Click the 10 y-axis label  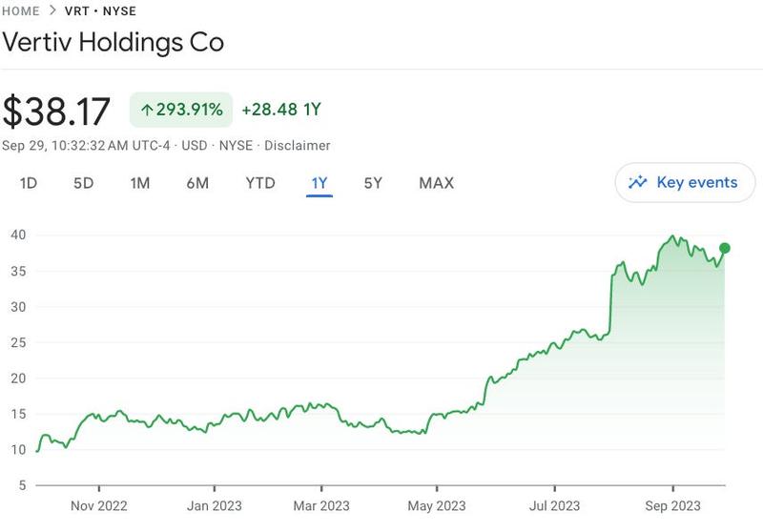(x=18, y=449)
